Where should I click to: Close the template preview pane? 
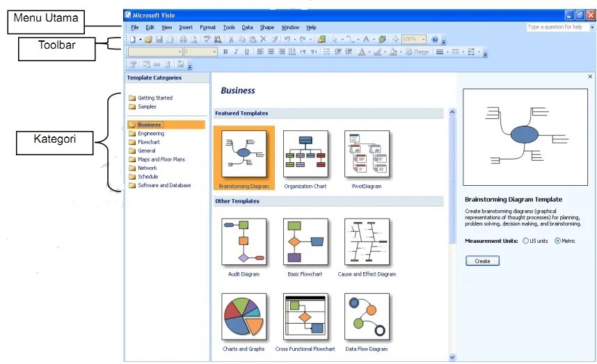(x=590, y=77)
